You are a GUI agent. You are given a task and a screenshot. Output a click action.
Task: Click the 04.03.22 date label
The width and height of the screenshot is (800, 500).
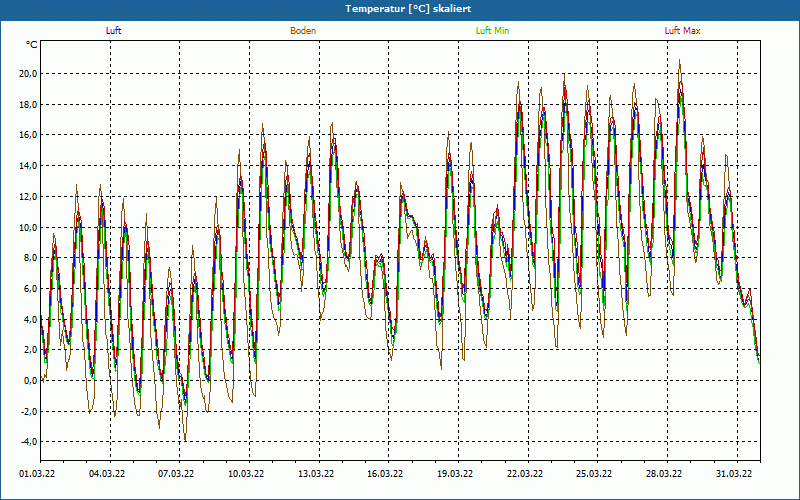pos(107,474)
